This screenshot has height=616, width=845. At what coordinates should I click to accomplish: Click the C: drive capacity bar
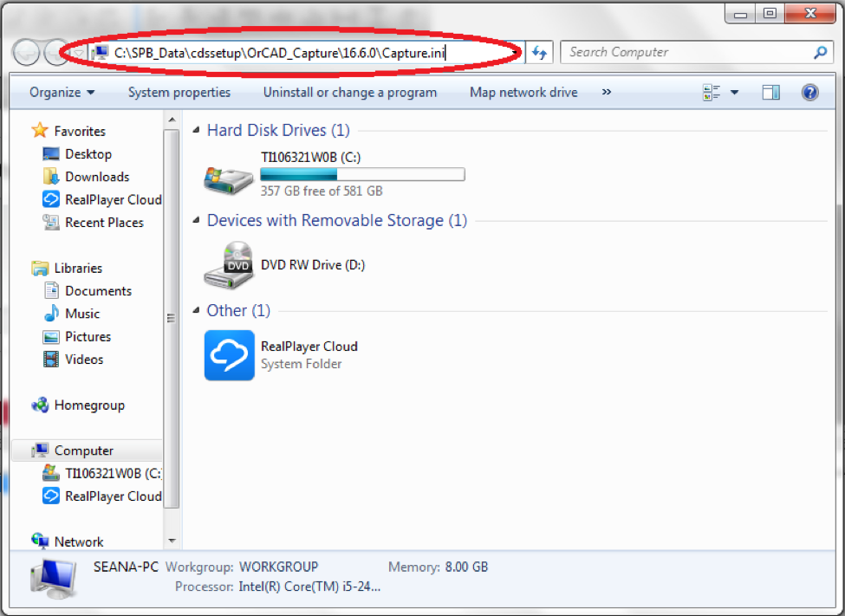pyautogui.click(x=362, y=173)
